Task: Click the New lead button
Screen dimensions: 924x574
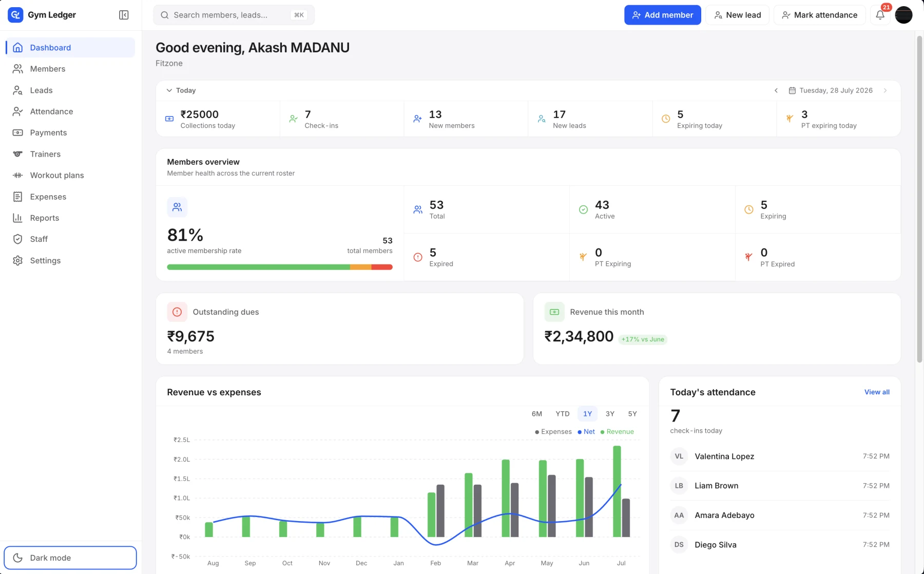Action: [x=737, y=15]
